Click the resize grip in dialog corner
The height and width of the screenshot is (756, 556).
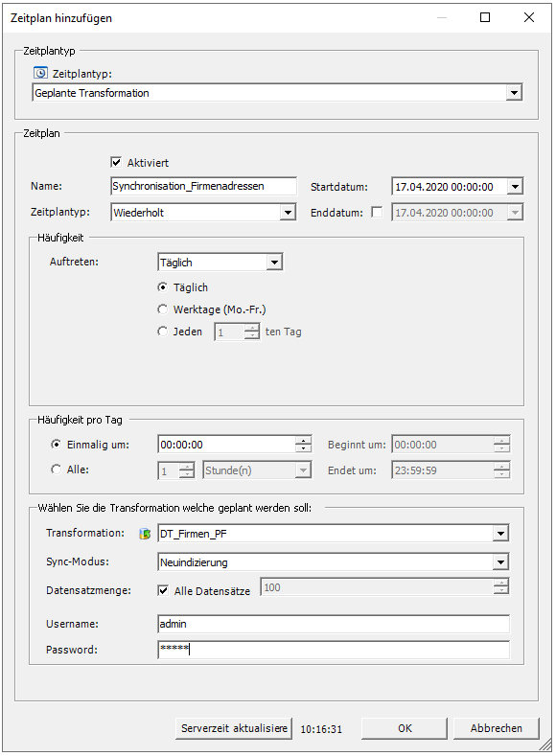(x=545, y=745)
